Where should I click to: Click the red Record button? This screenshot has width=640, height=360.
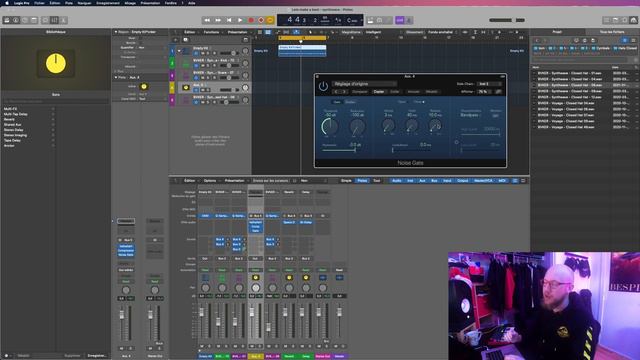(x=251, y=20)
